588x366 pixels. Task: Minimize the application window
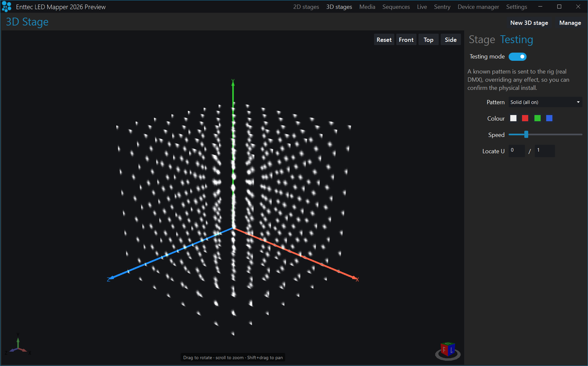pos(540,7)
